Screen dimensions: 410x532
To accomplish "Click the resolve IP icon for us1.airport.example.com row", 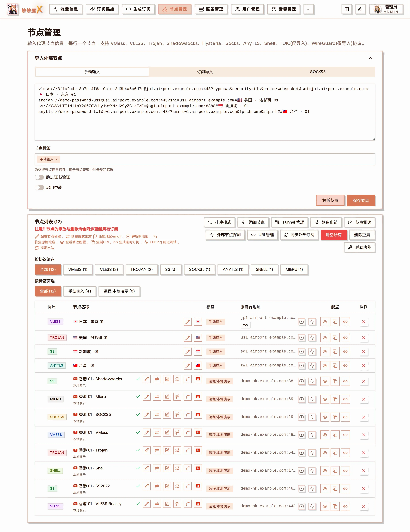I will click(301, 338).
